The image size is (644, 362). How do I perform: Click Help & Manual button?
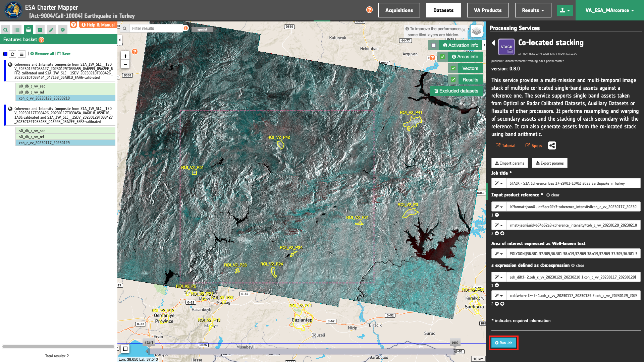point(98,25)
